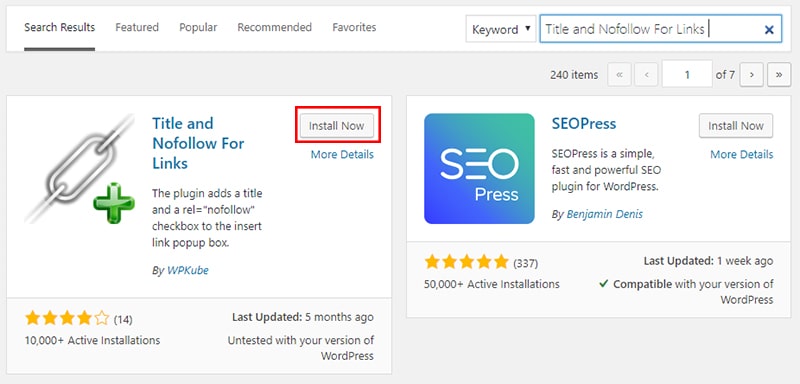Install the SEOPress plugin
The width and height of the screenshot is (800, 384).
(736, 125)
